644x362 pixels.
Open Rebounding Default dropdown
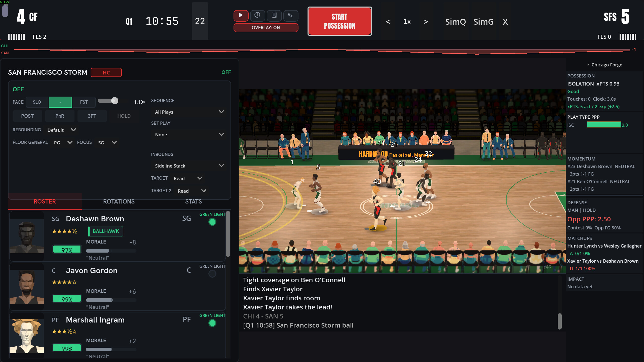click(x=61, y=130)
